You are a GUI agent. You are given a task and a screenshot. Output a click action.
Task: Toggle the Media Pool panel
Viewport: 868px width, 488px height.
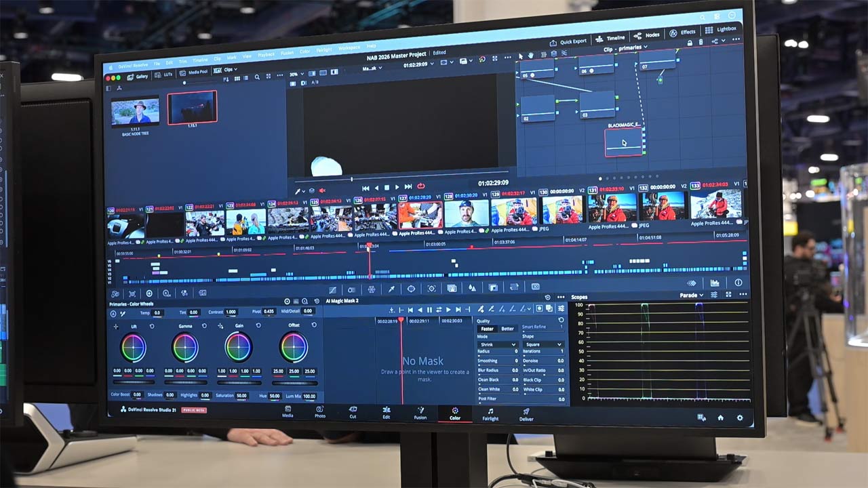193,71
